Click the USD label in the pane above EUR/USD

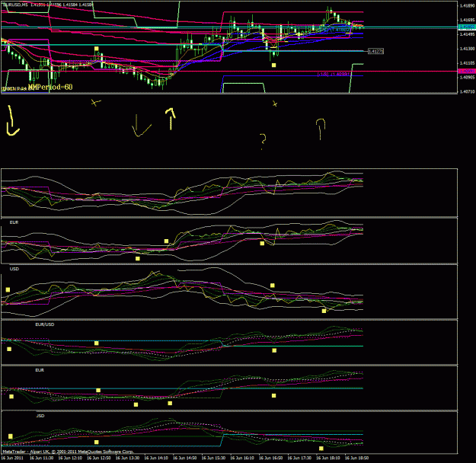pyautogui.click(x=14, y=269)
